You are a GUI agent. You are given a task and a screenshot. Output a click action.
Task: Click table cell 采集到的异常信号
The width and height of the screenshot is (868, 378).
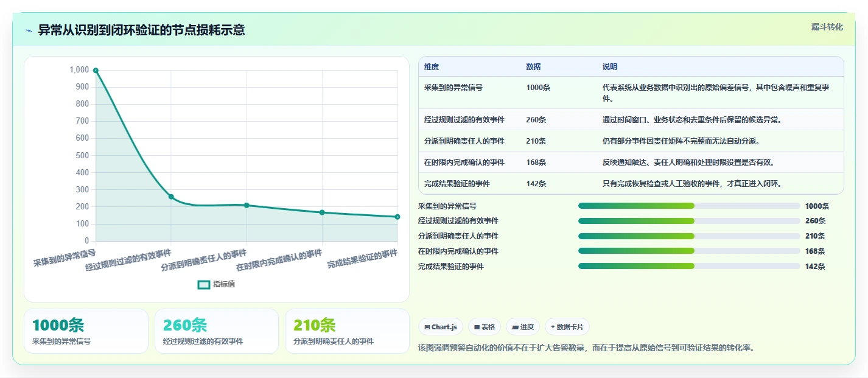[453, 88]
